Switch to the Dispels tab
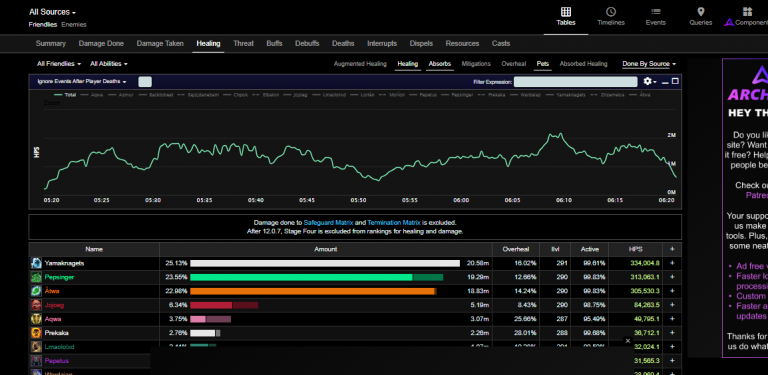 421,44
